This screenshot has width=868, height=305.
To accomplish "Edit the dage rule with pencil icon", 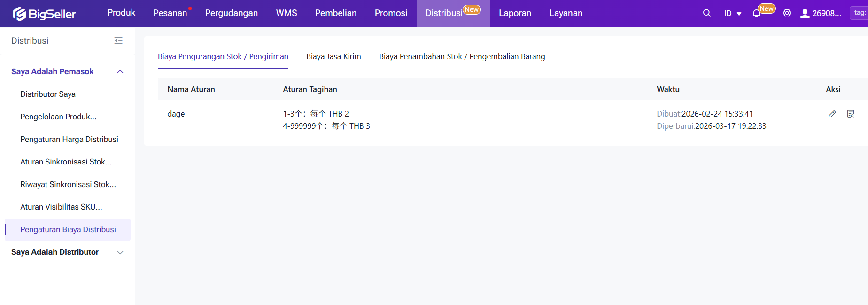I will click(x=832, y=114).
